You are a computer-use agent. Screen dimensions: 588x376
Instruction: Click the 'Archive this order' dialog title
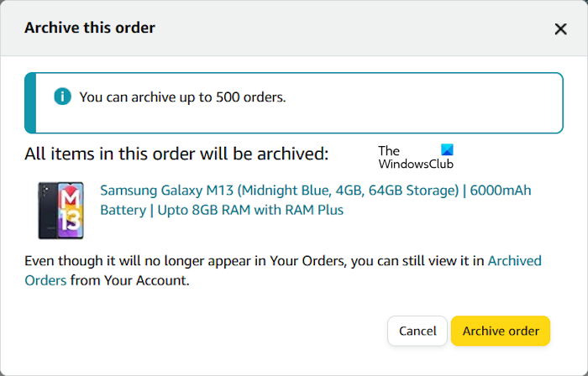[x=90, y=28]
